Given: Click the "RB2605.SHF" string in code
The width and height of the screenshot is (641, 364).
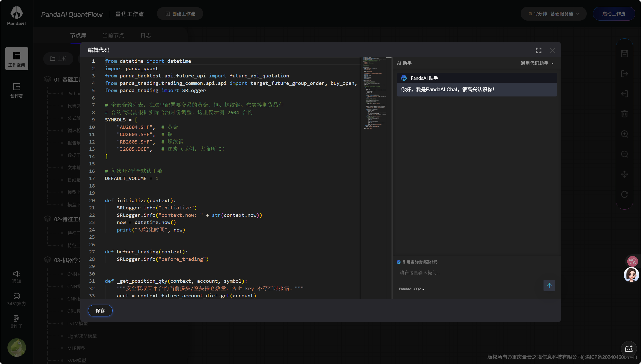Looking at the screenshot, I should pos(135,142).
